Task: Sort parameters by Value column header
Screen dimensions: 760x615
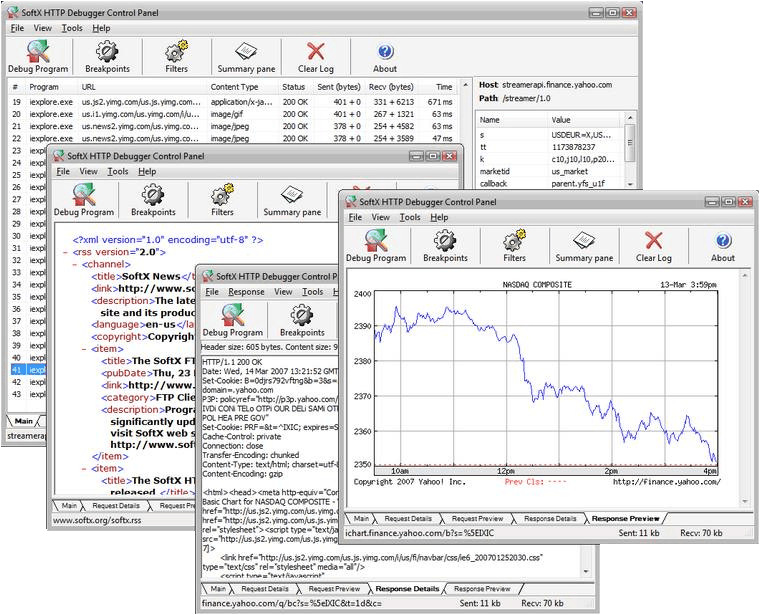Action: tap(584, 120)
